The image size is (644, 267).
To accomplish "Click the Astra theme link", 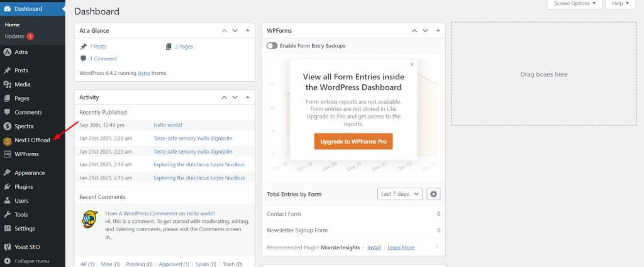I will pyautogui.click(x=144, y=73).
